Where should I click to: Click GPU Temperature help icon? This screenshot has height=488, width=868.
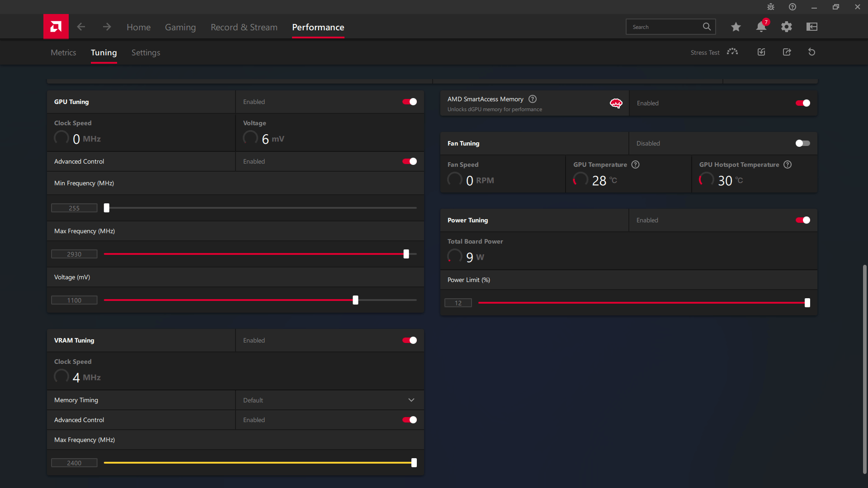pos(636,164)
